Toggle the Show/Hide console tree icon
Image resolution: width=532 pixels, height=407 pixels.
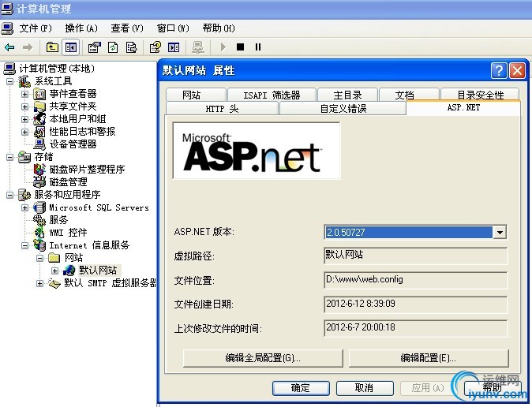tap(70, 47)
